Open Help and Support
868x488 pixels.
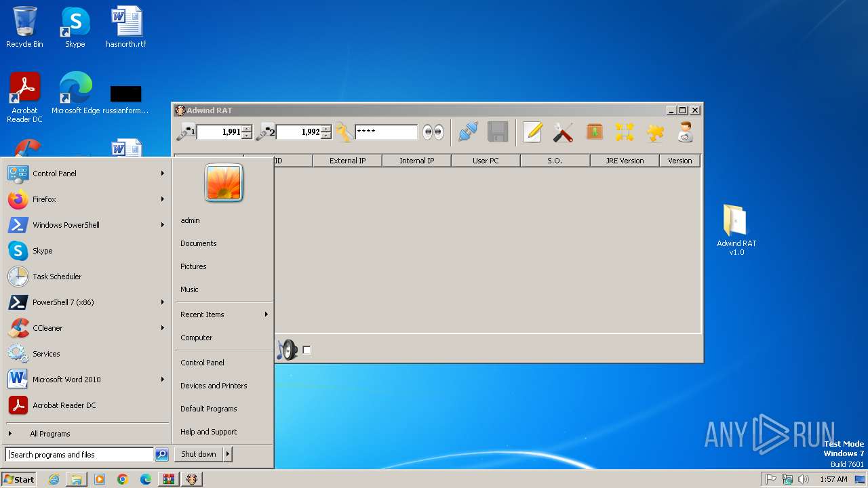coord(209,432)
